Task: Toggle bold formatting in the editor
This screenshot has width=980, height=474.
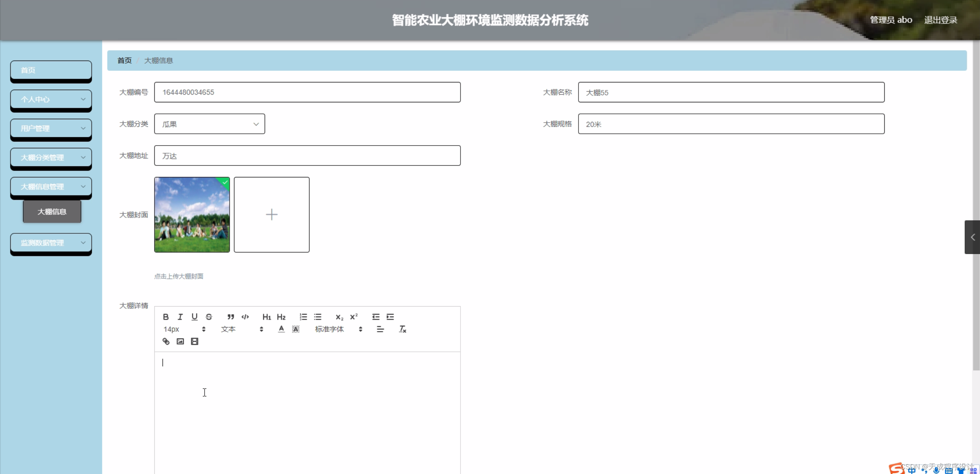Action: (166, 317)
